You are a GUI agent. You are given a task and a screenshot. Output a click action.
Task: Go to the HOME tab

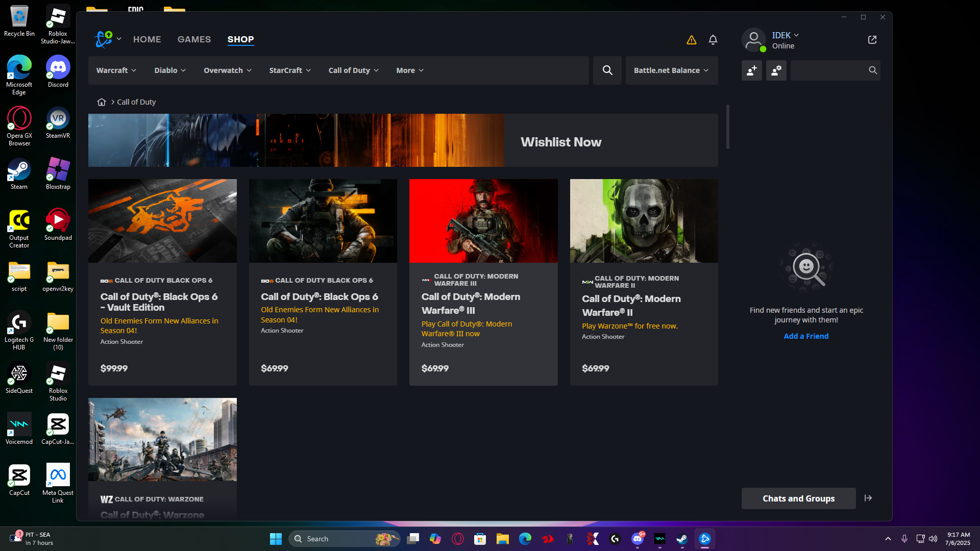147,39
